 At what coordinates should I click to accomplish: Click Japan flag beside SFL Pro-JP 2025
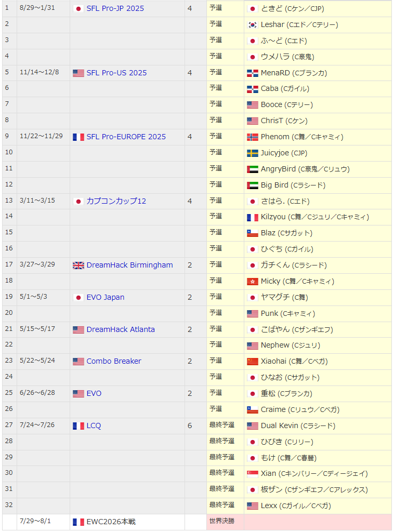click(78, 9)
